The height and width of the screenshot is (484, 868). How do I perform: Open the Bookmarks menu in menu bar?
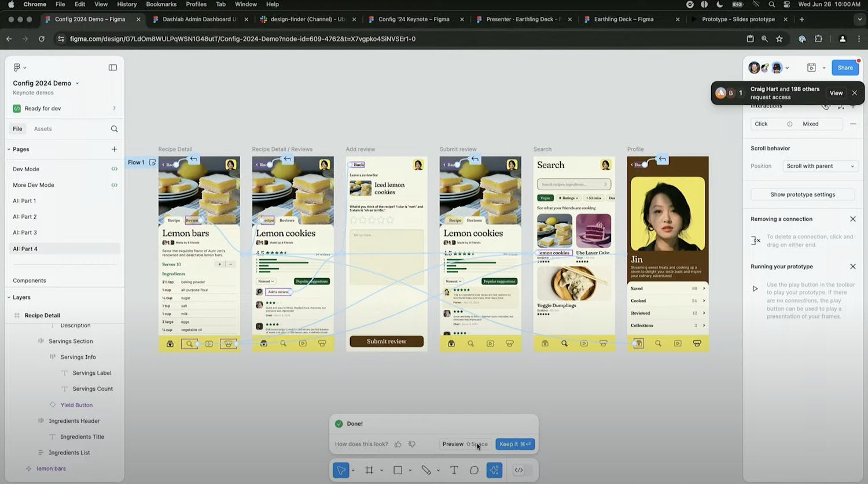161,4
